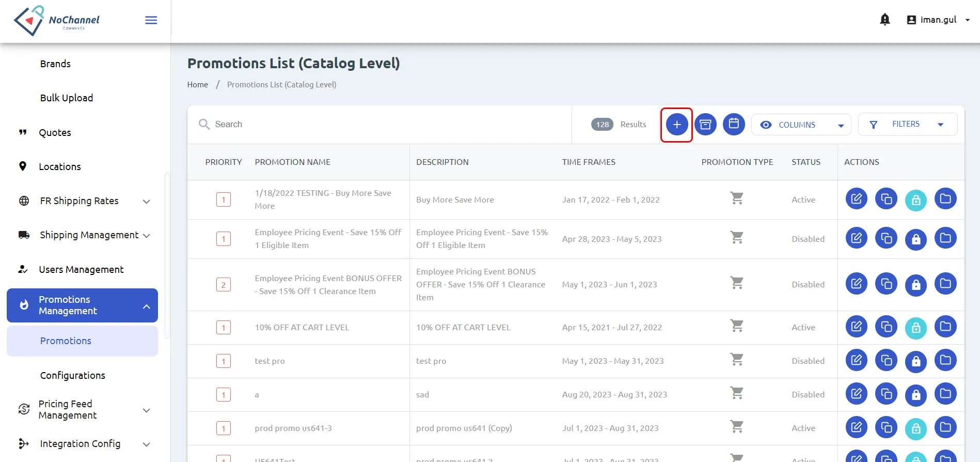This screenshot has width=980, height=462.
Task: Click the search magnifier icon
Action: tap(204, 125)
